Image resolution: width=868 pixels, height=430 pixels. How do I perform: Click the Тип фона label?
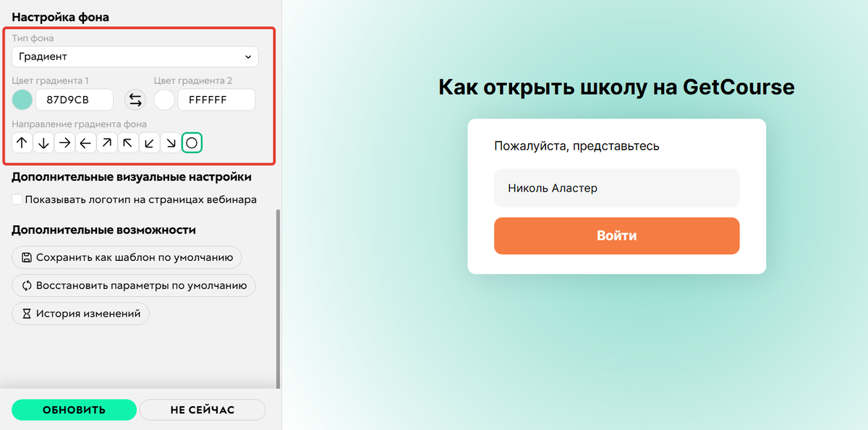coord(33,38)
